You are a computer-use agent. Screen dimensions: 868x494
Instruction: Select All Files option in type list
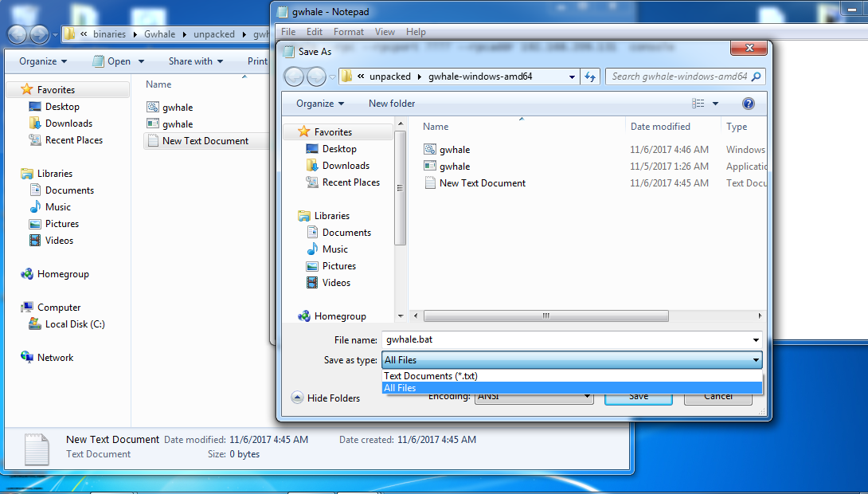(572, 388)
